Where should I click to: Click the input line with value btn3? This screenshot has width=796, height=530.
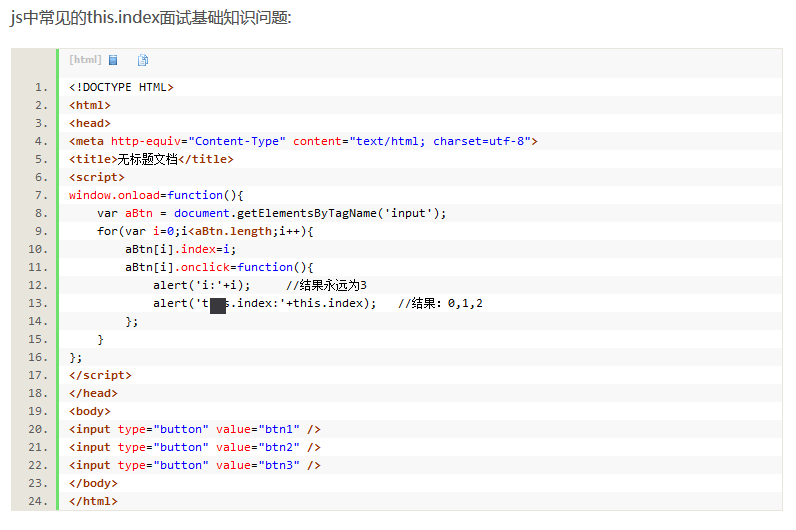(x=195, y=465)
